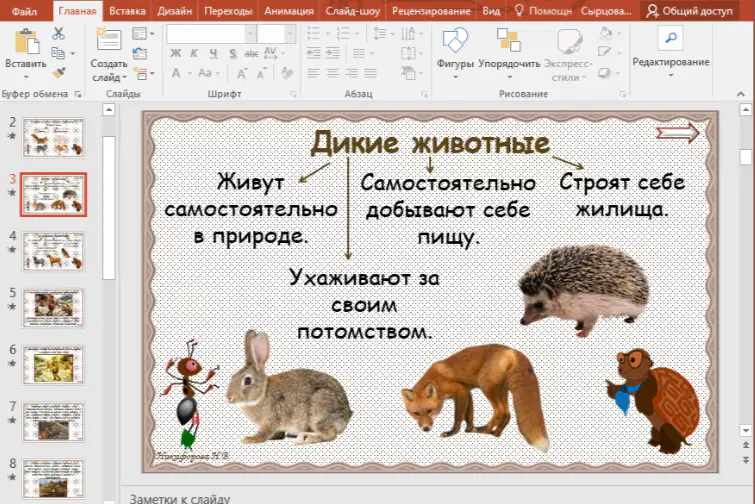This screenshot has width=755, height=504.
Task: Decrease the list indent level
Action: (x=313, y=53)
